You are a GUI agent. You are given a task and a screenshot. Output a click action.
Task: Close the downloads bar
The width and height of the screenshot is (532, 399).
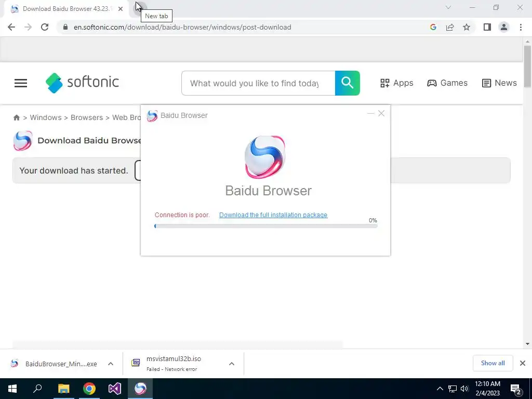[x=523, y=363]
